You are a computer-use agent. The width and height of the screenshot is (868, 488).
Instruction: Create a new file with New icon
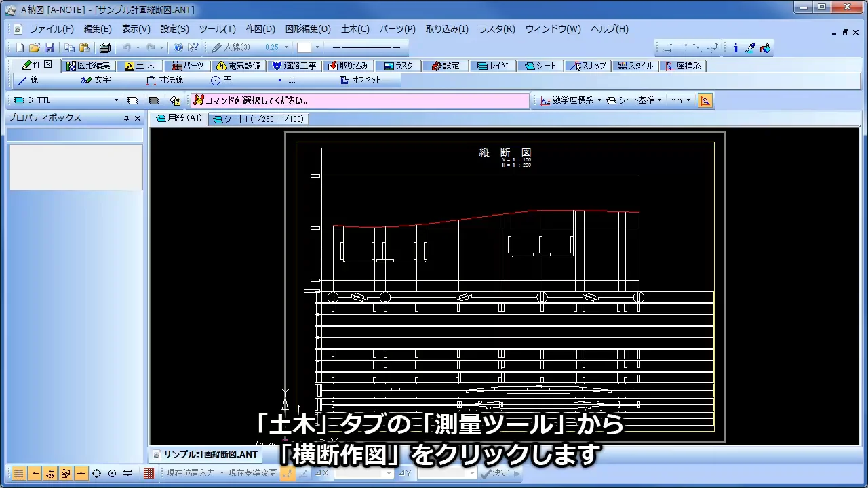click(20, 47)
